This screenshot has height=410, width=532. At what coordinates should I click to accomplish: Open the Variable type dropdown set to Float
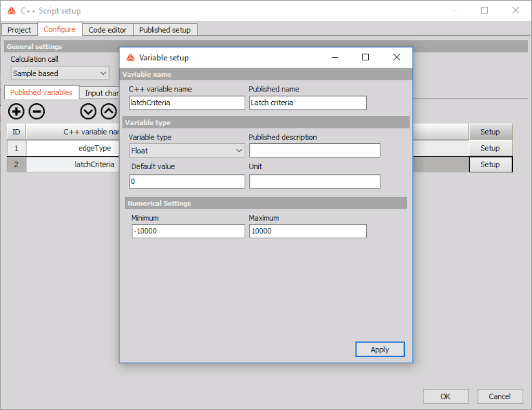(x=187, y=151)
